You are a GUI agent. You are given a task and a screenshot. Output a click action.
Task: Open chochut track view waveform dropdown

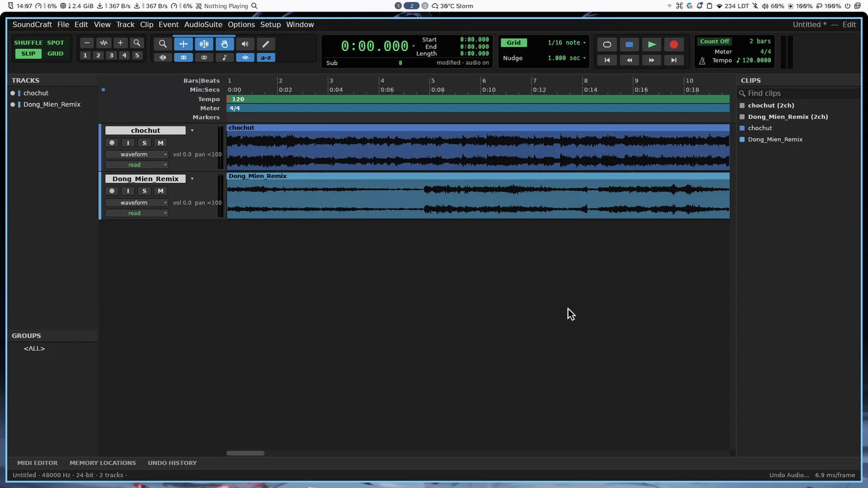(137, 155)
